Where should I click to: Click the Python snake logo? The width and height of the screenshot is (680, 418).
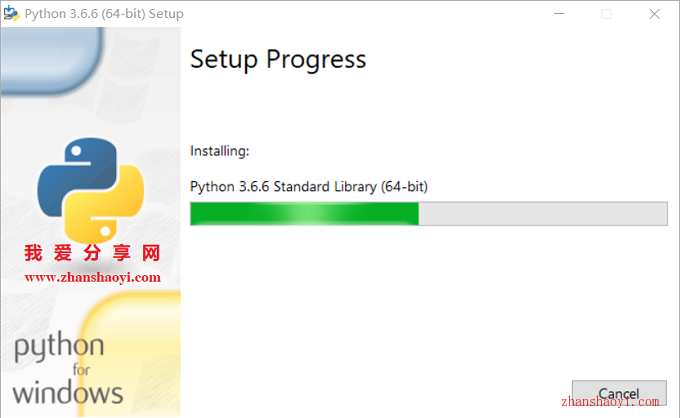(91, 191)
